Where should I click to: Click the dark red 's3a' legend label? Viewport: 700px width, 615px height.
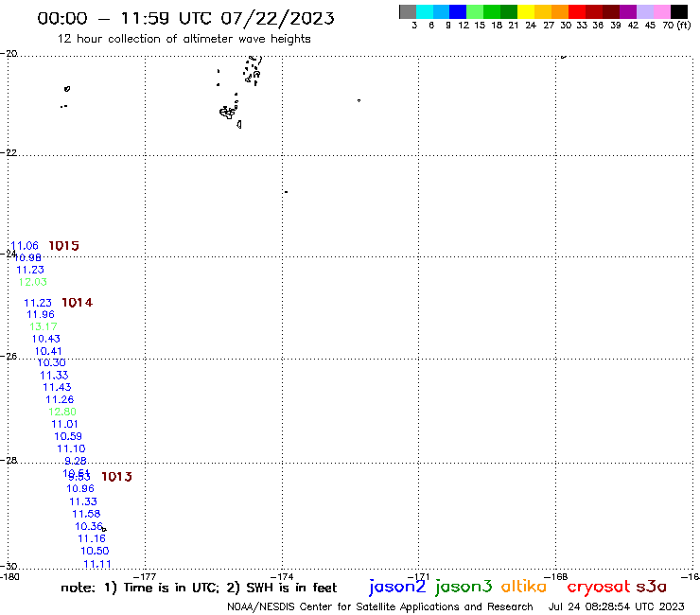pyautogui.click(x=651, y=587)
